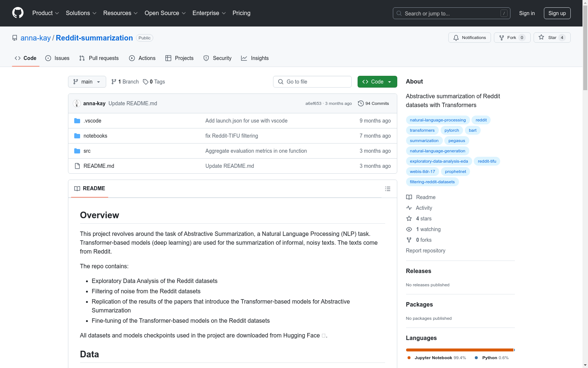
Task: Click the Go to file search field
Action: click(x=312, y=82)
